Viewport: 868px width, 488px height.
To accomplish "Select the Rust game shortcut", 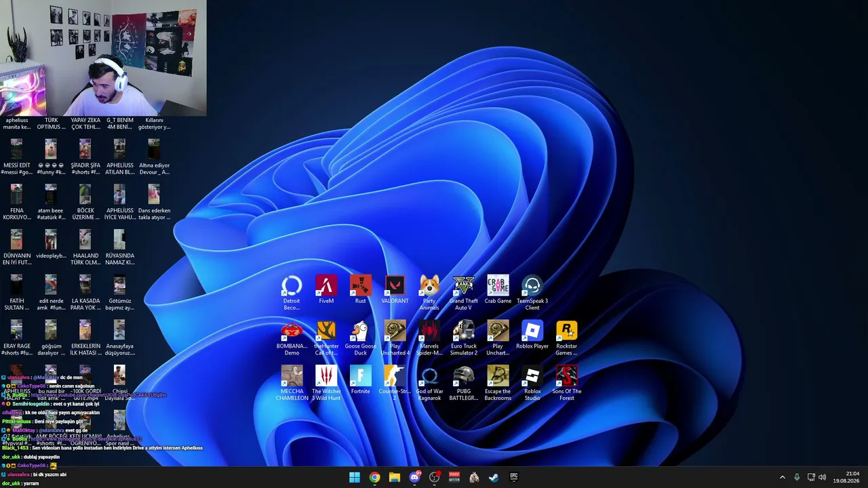I will point(360,290).
